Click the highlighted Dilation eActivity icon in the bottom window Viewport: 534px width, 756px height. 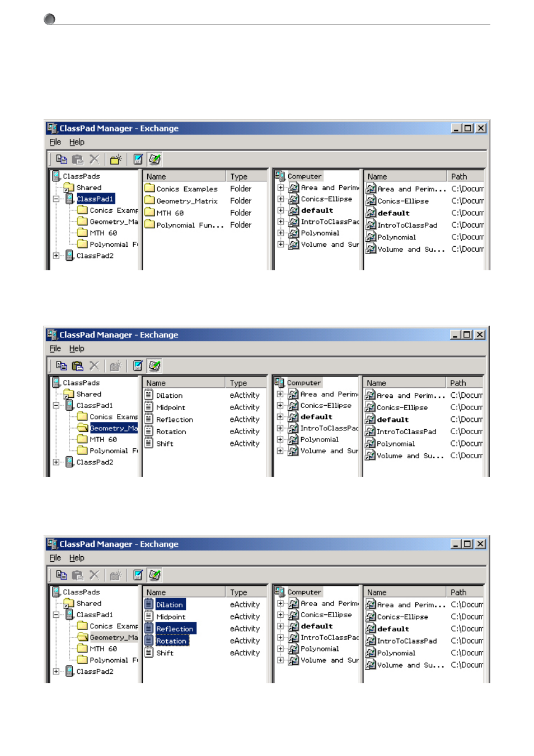(x=149, y=604)
